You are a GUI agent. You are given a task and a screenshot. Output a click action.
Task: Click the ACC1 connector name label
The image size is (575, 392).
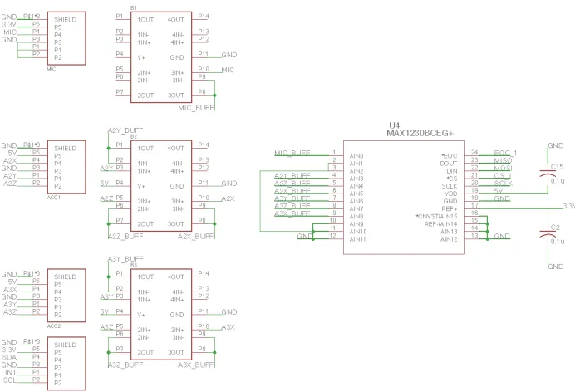(54, 198)
